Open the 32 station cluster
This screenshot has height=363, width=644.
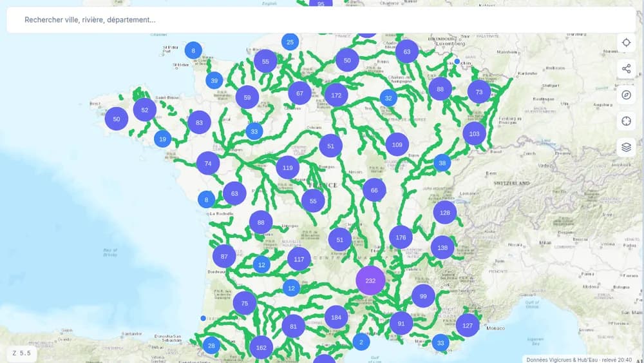(388, 98)
